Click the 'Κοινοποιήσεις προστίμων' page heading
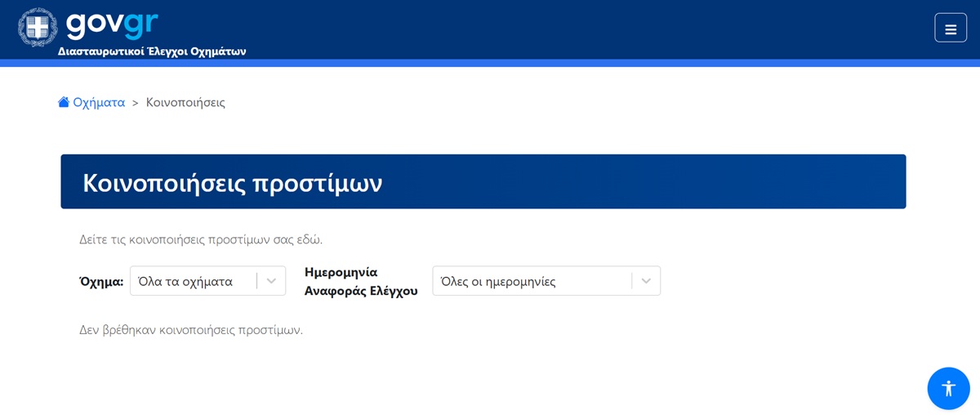Viewport: 980px width, 415px height. [x=232, y=182]
